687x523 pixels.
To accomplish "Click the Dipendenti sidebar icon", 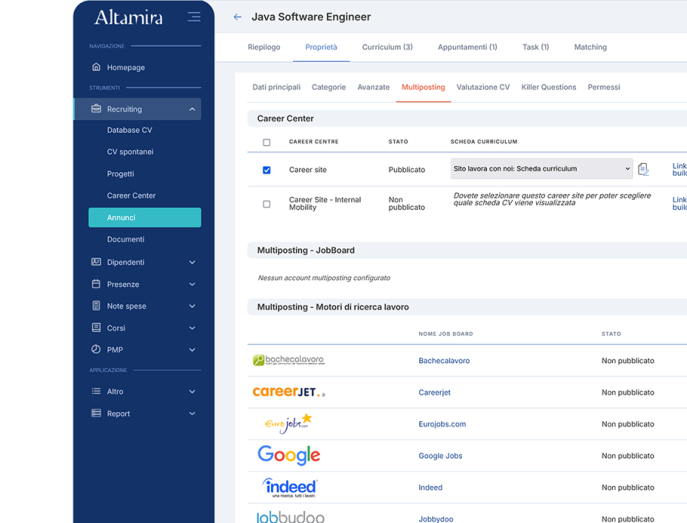I will pos(96,262).
